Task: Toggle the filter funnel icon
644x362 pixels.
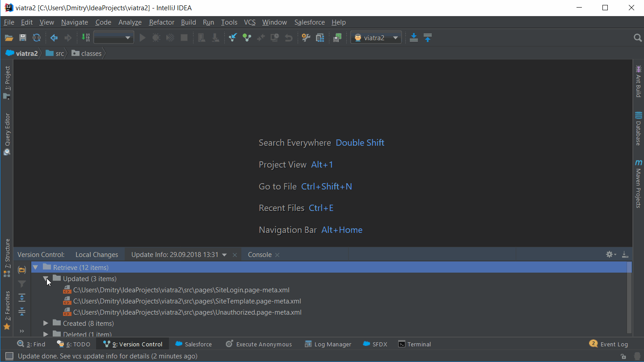Action: point(21,284)
